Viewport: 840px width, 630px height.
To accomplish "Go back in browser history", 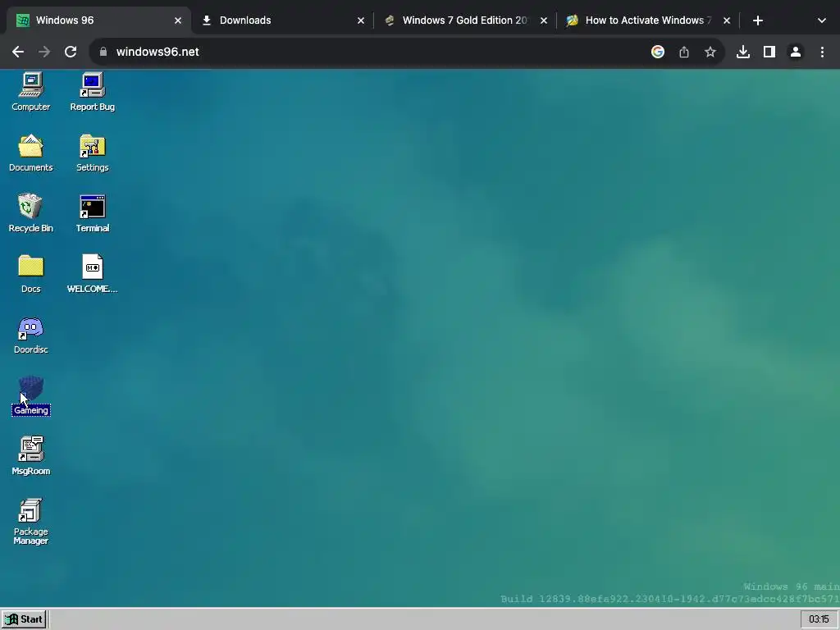I will click(18, 52).
